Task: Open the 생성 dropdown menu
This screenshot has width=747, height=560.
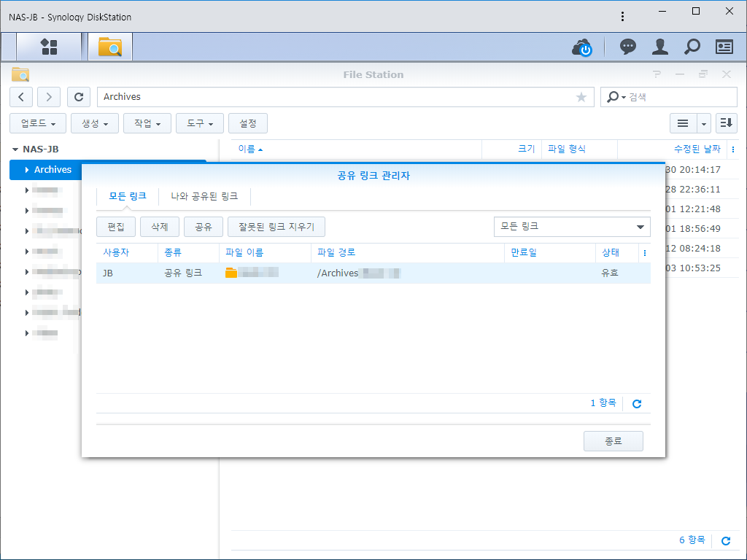Action: point(95,123)
